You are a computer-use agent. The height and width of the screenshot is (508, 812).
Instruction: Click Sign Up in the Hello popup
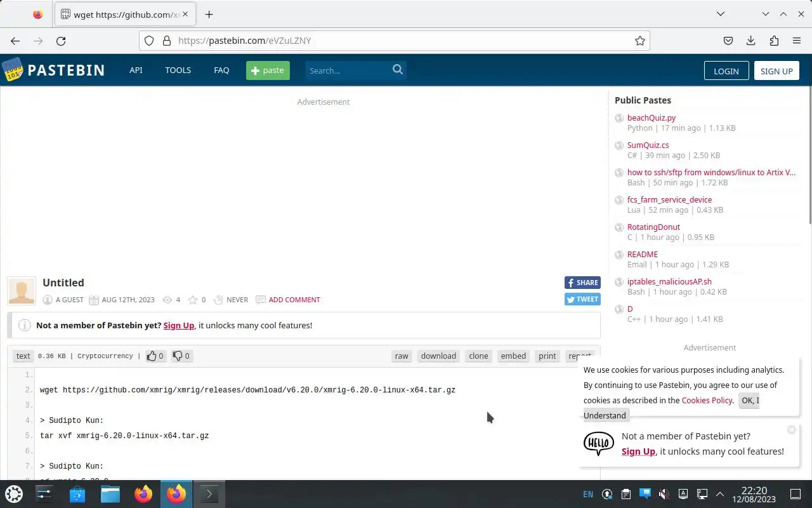click(x=638, y=451)
